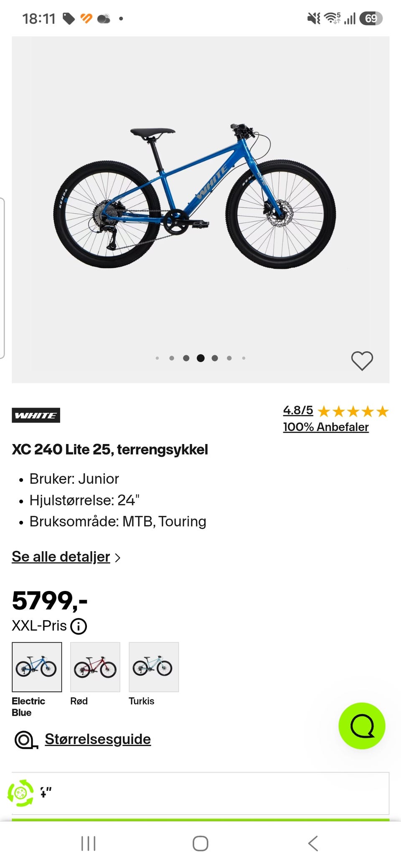
Task: Expand Se alle detaljer chevron
Action: [118, 558]
